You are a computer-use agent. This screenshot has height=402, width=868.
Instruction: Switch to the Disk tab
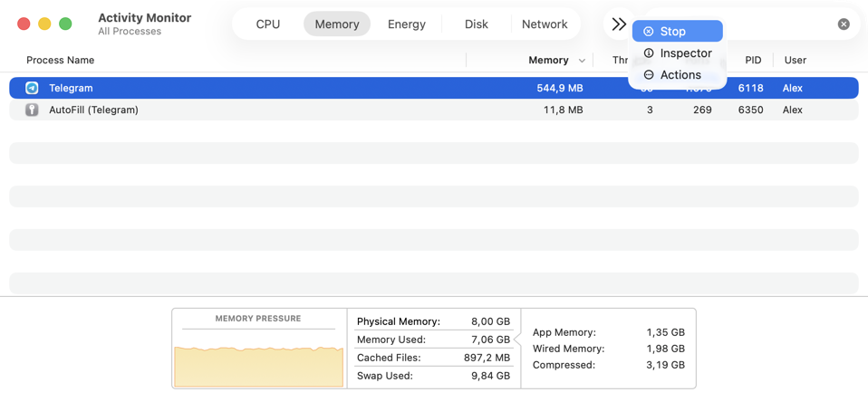(x=477, y=24)
